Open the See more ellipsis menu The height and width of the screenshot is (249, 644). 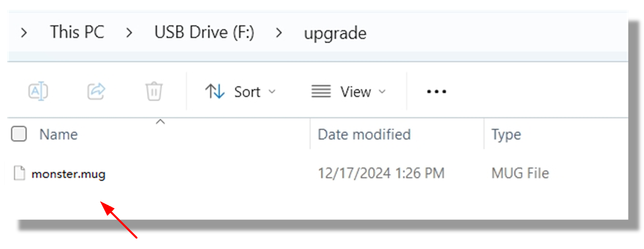436,92
